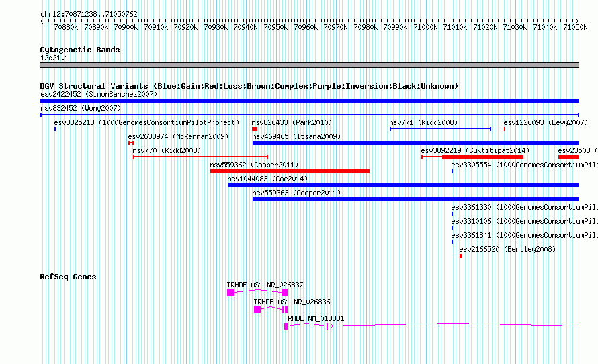
Task: Select the nsv469465 Itsara2009 blue bar
Action: (416, 143)
